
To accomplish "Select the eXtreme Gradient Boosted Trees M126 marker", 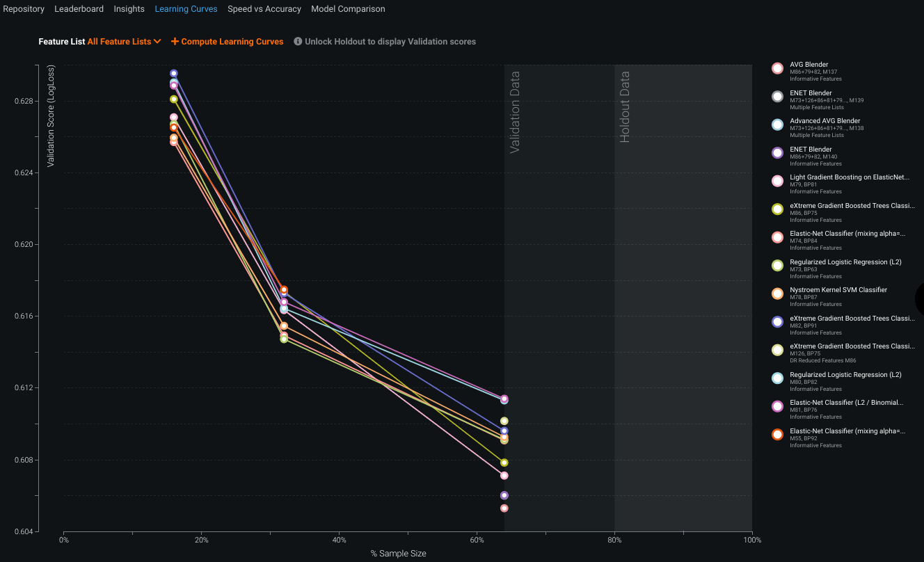I will click(777, 350).
